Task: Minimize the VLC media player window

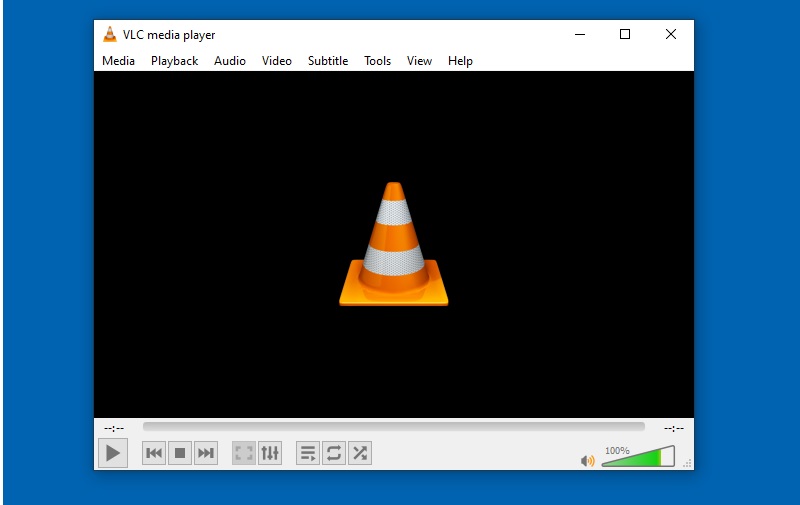Action: click(580, 34)
